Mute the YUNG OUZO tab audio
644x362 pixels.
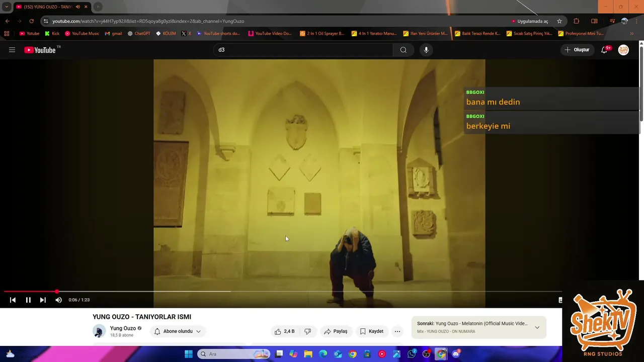tap(77, 7)
